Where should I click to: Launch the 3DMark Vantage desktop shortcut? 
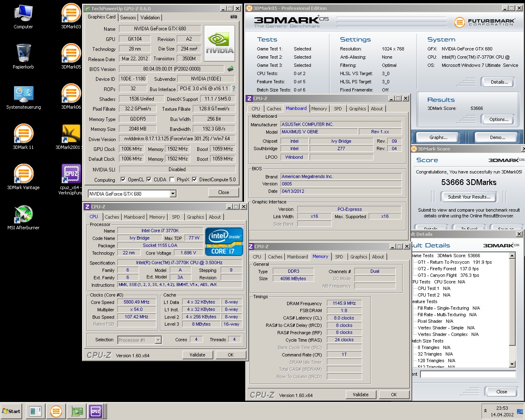tap(23, 177)
